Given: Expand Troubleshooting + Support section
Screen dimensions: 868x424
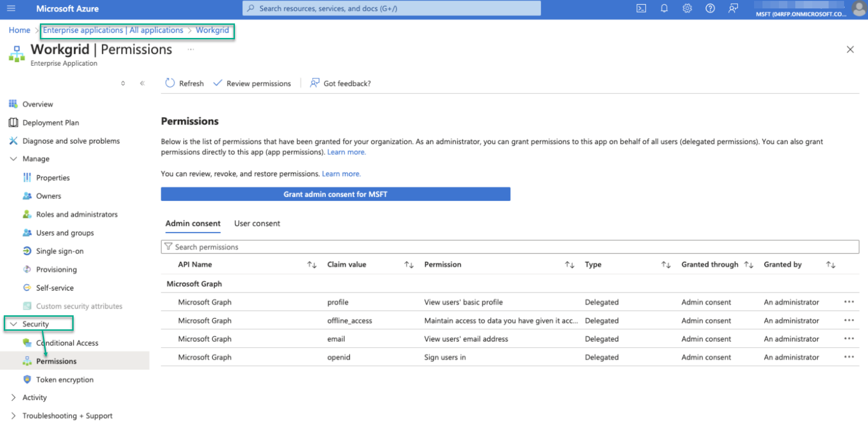Looking at the screenshot, I should coord(13,416).
